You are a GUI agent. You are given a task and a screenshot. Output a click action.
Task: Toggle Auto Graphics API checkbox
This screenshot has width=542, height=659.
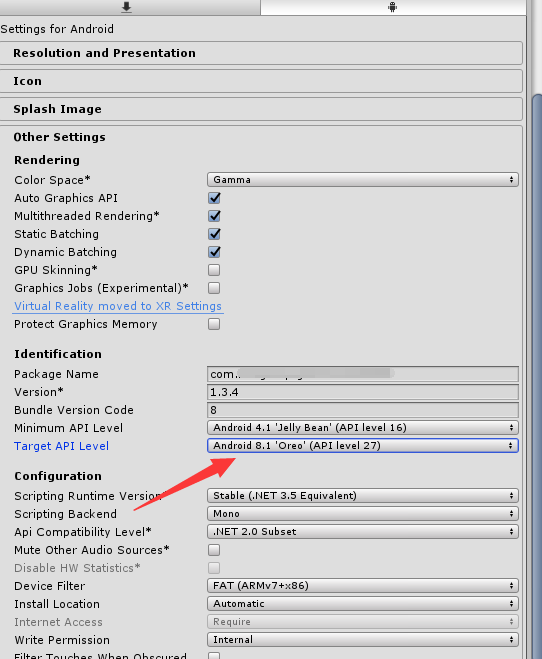[x=214, y=198]
